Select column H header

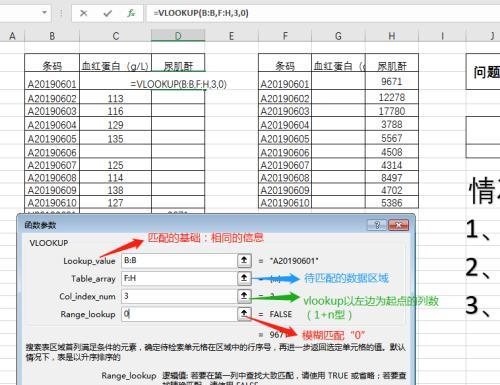click(392, 35)
